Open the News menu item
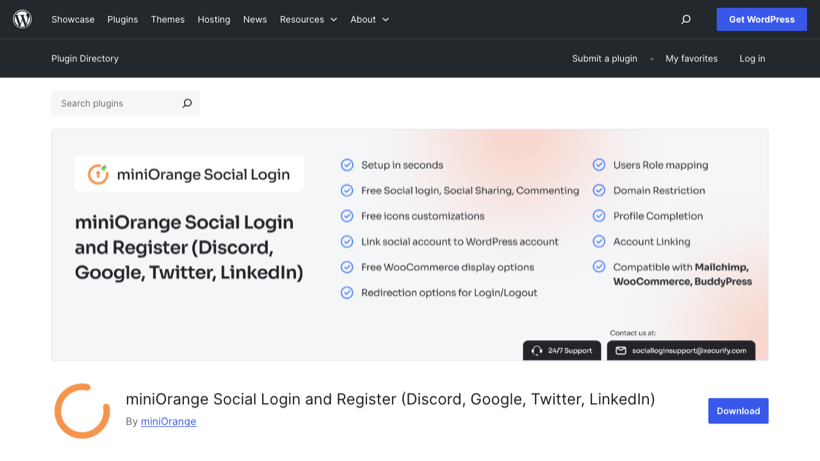 [255, 19]
